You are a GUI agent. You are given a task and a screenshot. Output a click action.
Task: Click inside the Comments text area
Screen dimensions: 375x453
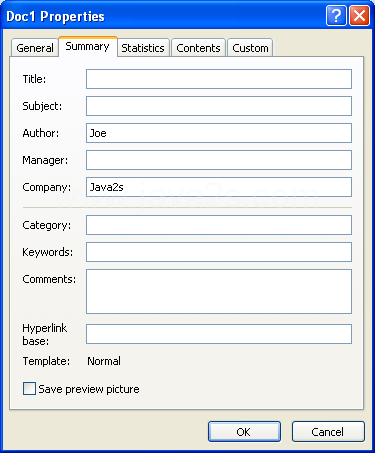click(x=219, y=292)
